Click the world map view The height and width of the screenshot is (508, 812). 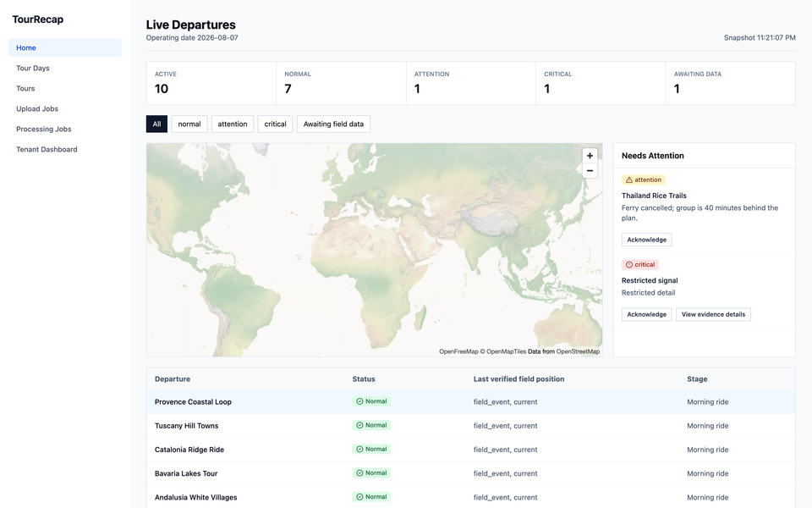pyautogui.click(x=375, y=250)
